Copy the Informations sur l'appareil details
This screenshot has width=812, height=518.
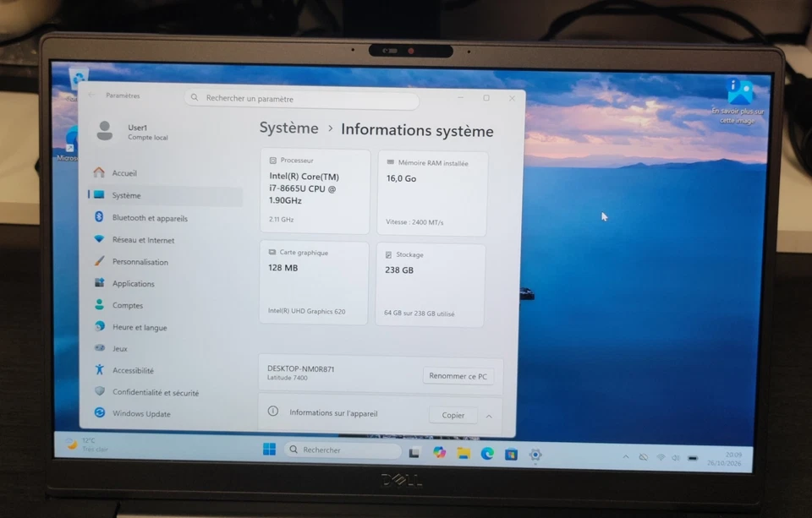pyautogui.click(x=453, y=415)
